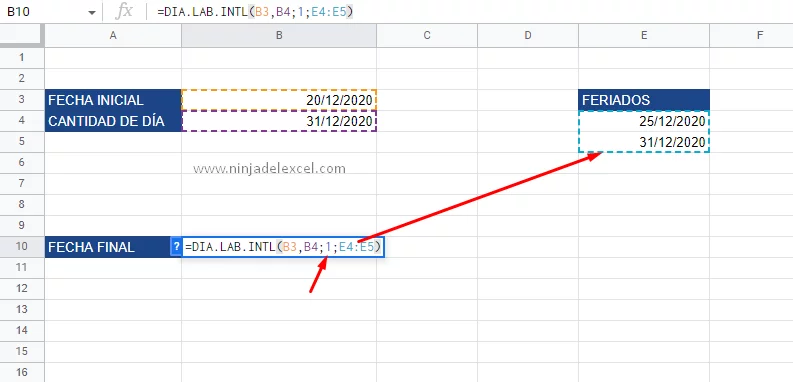The width and height of the screenshot is (793, 382).
Task: Select row 12 header
Action: point(22,288)
